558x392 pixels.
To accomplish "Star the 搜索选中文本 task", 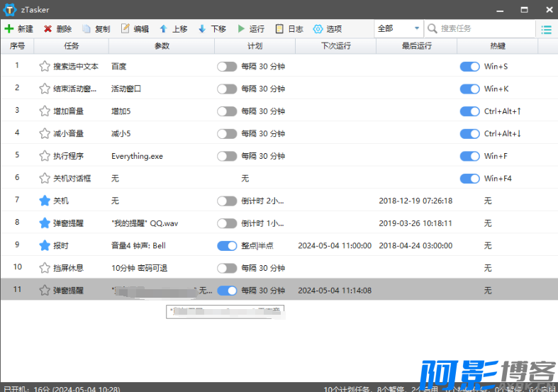I will 45,66.
